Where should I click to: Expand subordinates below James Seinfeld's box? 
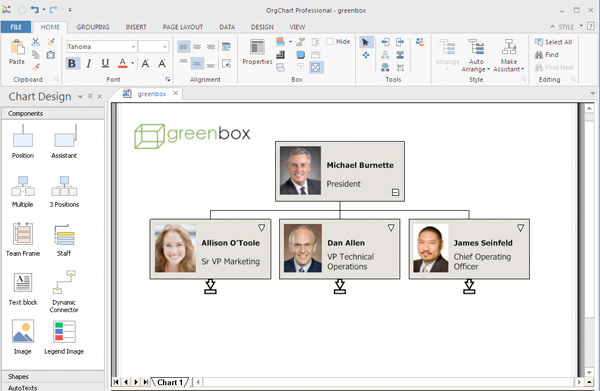[x=469, y=287]
